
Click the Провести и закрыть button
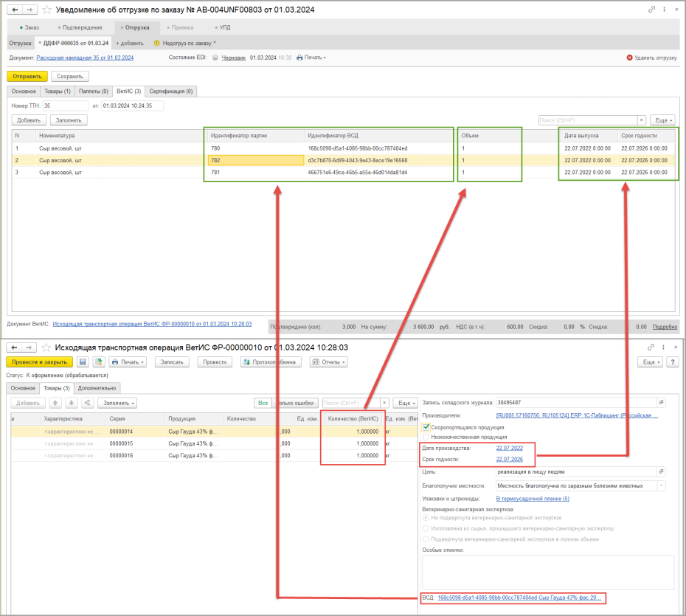click(39, 361)
